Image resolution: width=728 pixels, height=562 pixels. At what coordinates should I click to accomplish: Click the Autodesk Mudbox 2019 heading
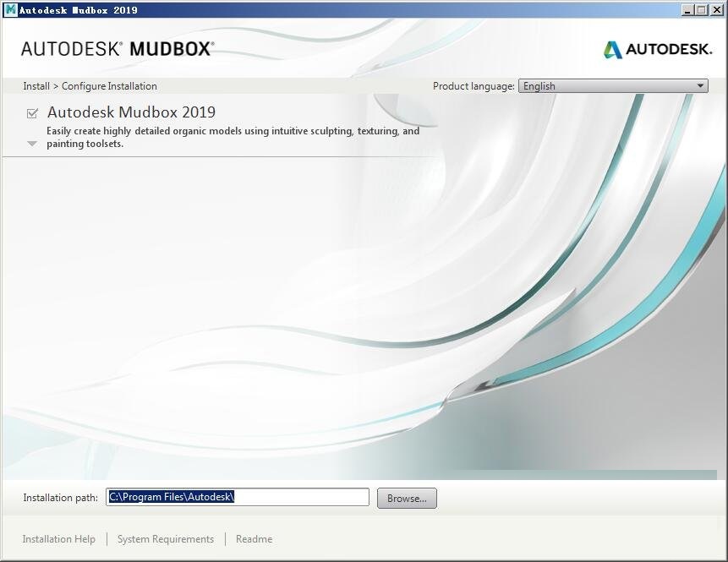(x=132, y=112)
